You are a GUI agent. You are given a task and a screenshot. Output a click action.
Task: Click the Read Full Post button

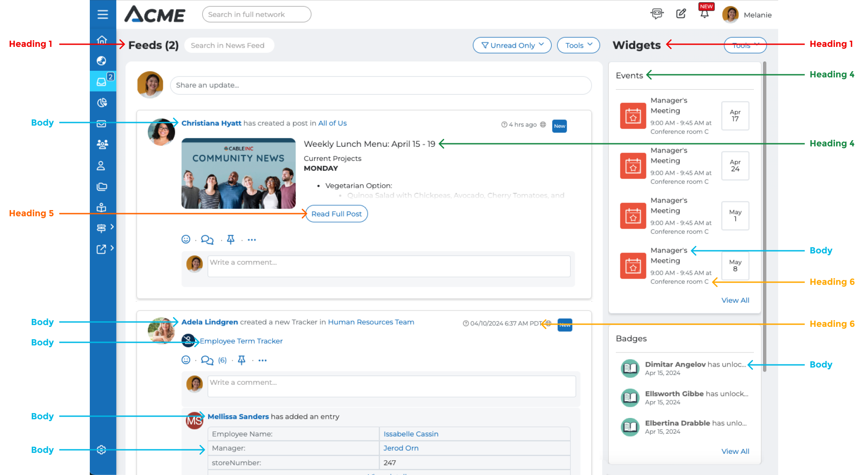point(336,214)
